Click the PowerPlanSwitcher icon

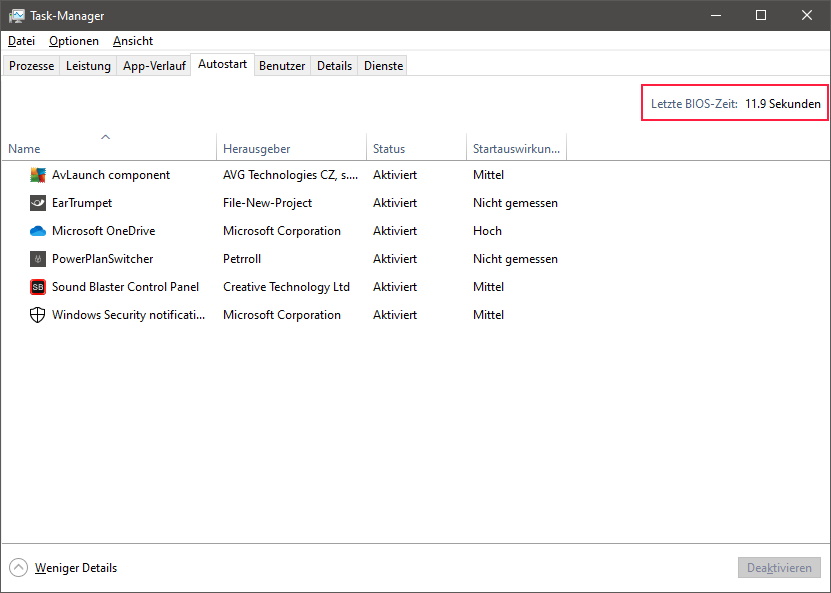38,259
